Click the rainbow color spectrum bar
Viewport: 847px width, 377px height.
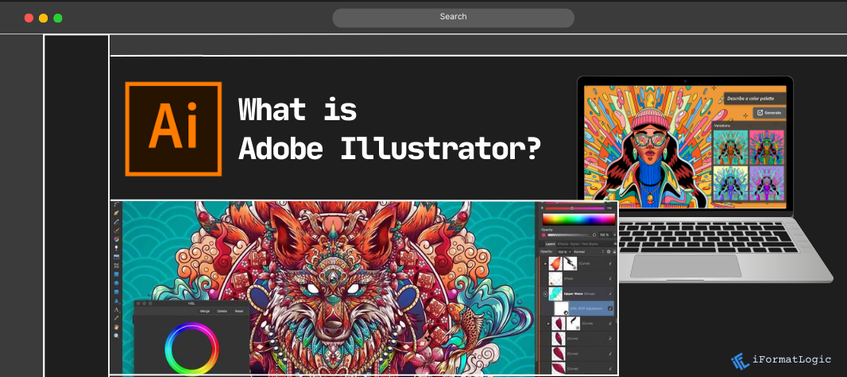click(x=579, y=219)
